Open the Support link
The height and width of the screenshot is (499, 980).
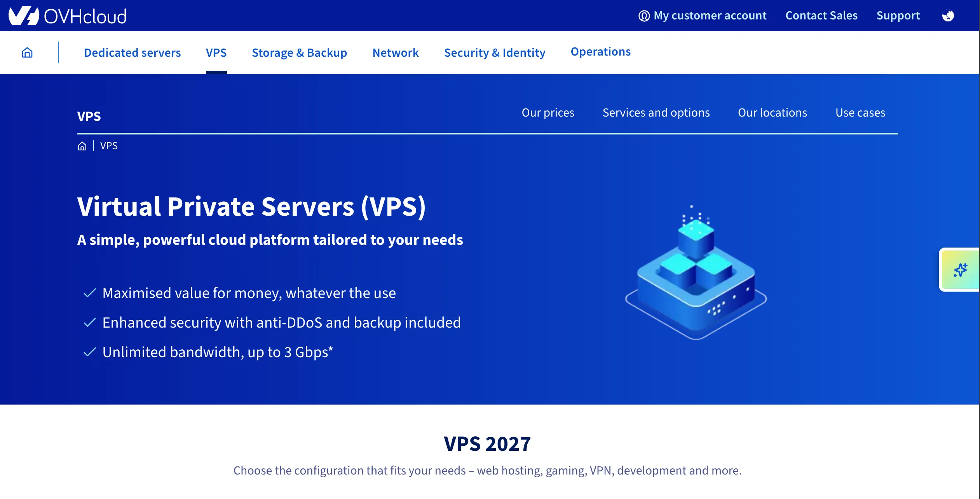[898, 16]
